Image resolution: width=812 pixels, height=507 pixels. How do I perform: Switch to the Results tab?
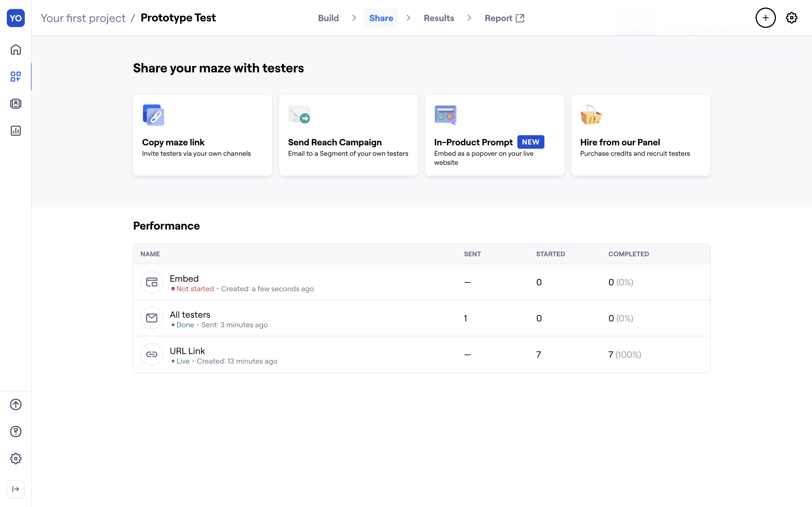point(438,18)
